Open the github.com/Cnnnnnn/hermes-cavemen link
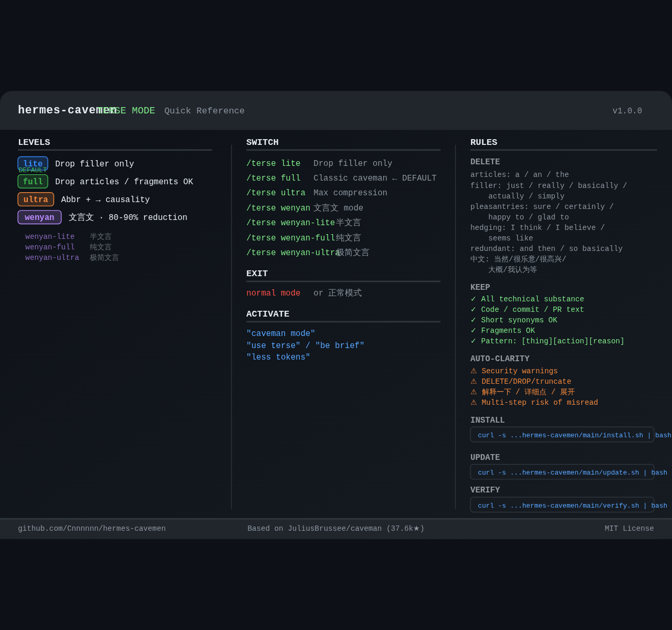This screenshot has height=630, width=672. click(92, 529)
